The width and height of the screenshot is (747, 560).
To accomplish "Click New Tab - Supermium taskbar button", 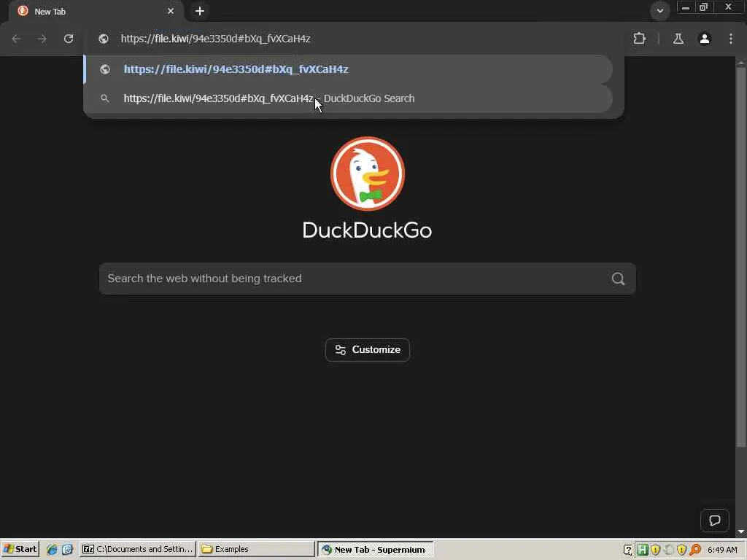I will pos(376,549).
